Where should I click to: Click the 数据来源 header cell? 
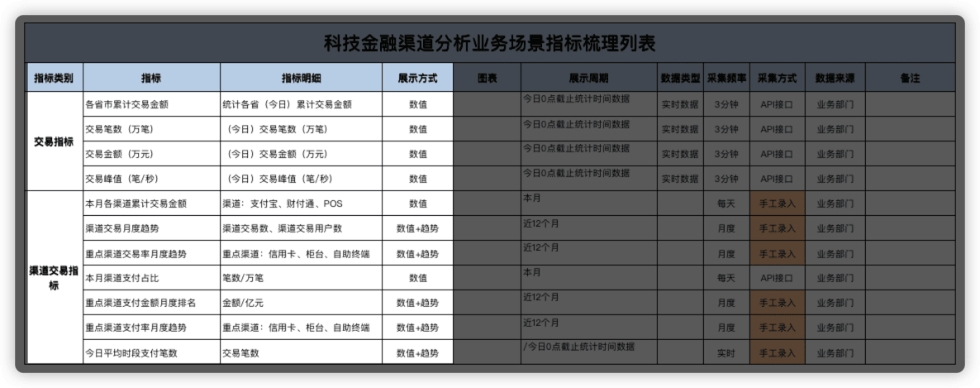pyautogui.click(x=835, y=79)
